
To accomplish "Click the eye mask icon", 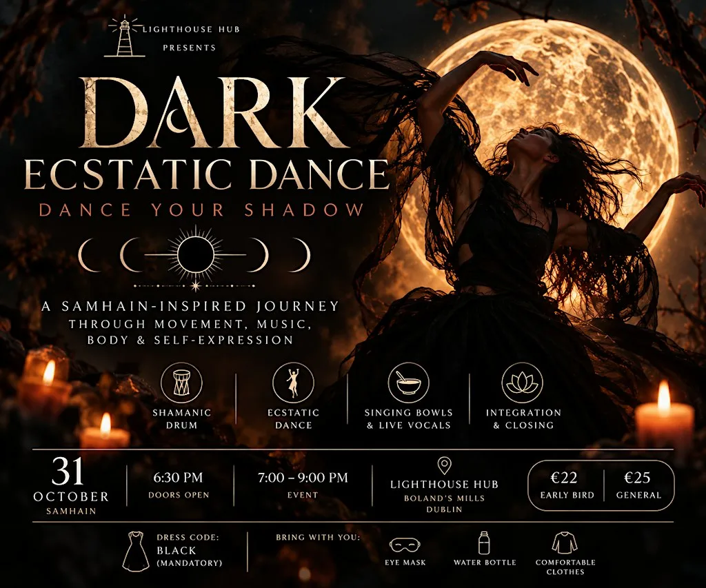I will coord(405,545).
